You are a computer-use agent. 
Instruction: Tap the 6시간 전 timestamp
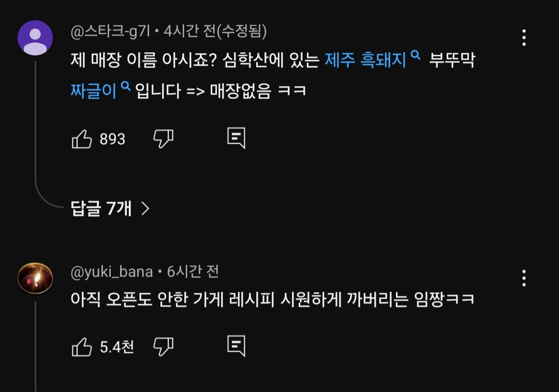pyautogui.click(x=193, y=272)
